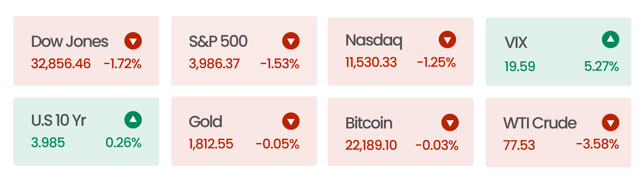Click the S&P 500 red down arrow icon

pyautogui.click(x=291, y=41)
